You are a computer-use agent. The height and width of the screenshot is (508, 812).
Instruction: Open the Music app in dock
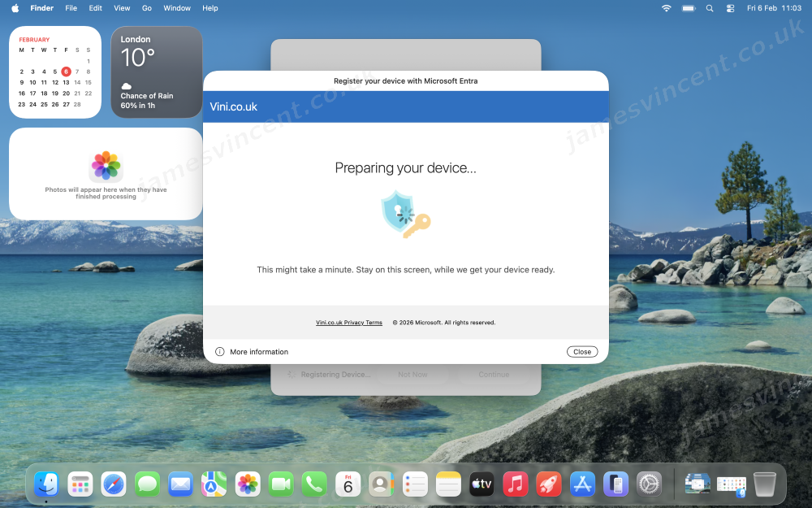tap(515, 484)
